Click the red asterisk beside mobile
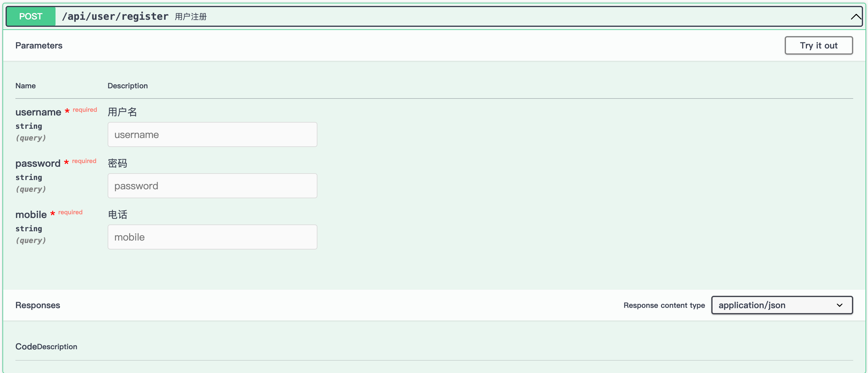Screen dimensions: 868x373 coord(52,213)
